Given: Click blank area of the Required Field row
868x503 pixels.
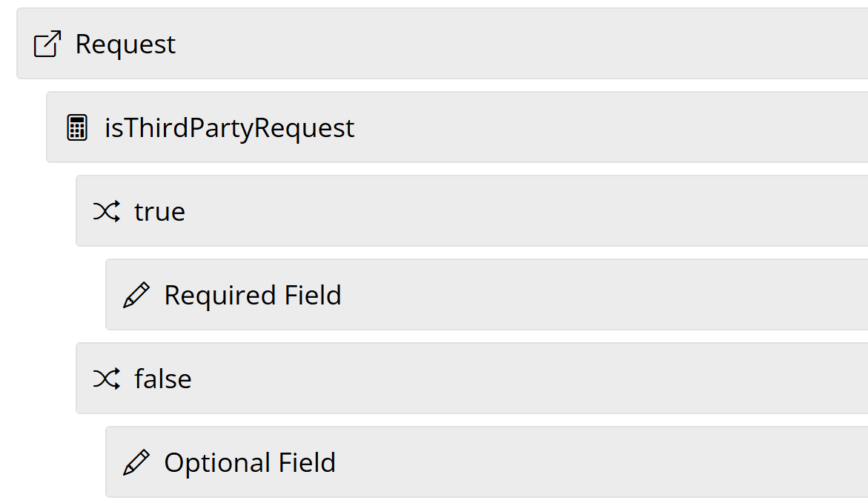Looking at the screenshot, I should tap(593, 296).
